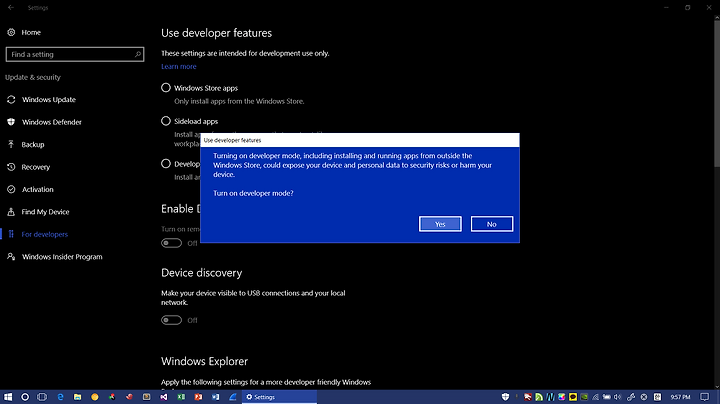The width and height of the screenshot is (720, 404).
Task: Click the blue sail-shaped app on taskbar
Action: (x=233, y=397)
